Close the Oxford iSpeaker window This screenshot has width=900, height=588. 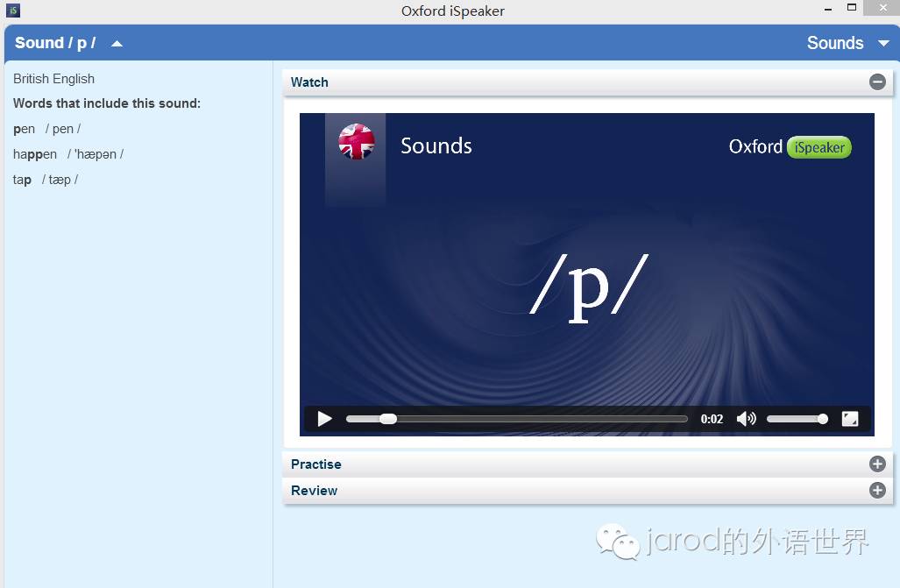pyautogui.click(x=883, y=8)
